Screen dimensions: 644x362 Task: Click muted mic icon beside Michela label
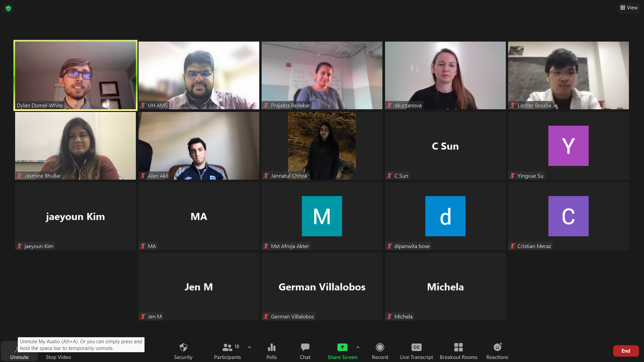pos(389,316)
